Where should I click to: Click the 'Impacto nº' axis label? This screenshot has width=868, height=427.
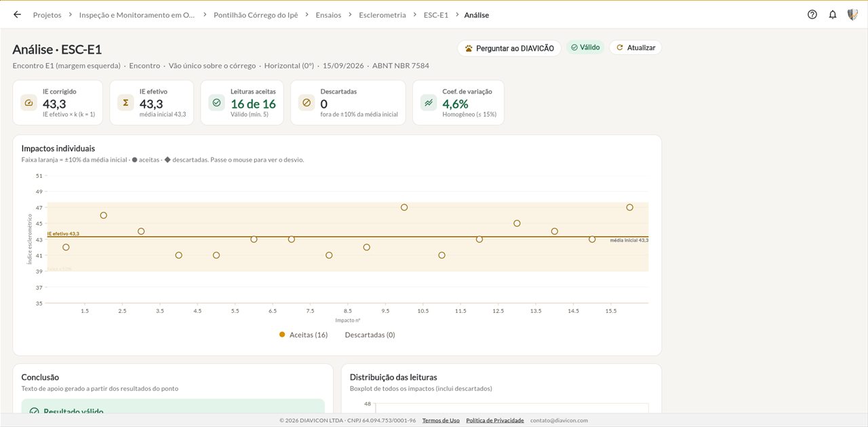tap(348, 320)
